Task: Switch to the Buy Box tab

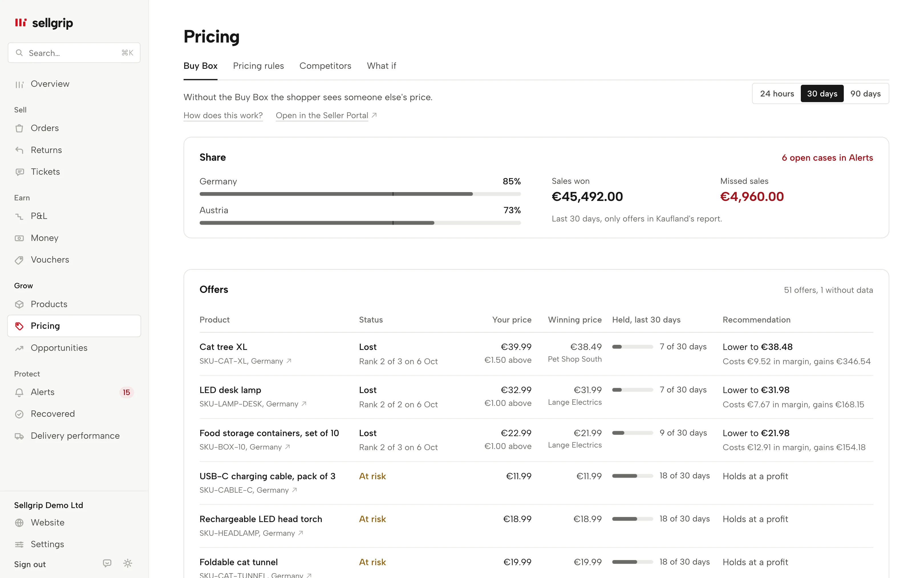Action: coord(200,66)
